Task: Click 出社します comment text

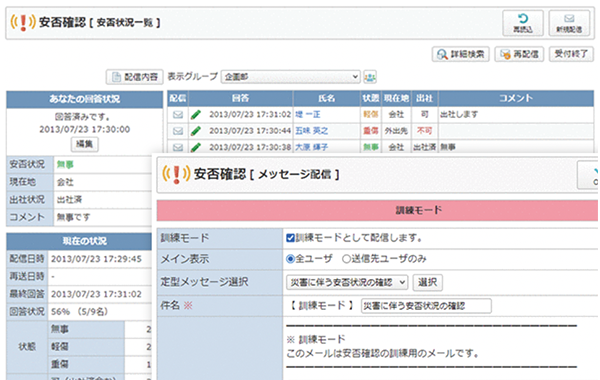Action: pos(459,114)
